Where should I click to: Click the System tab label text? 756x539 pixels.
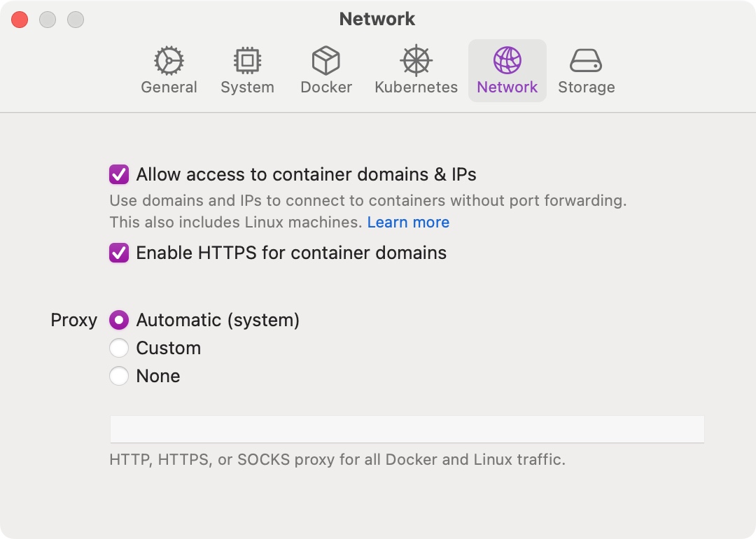click(247, 87)
